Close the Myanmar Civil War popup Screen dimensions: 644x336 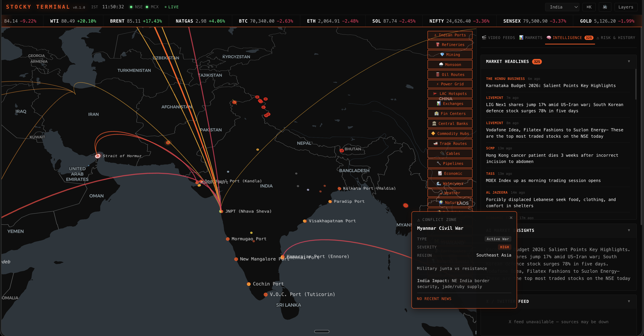[511, 218]
